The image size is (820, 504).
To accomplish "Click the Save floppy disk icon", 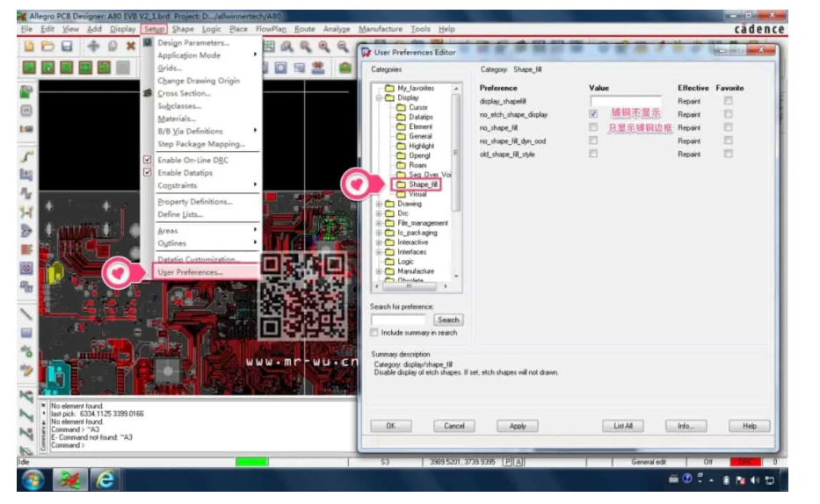I will (x=67, y=46).
